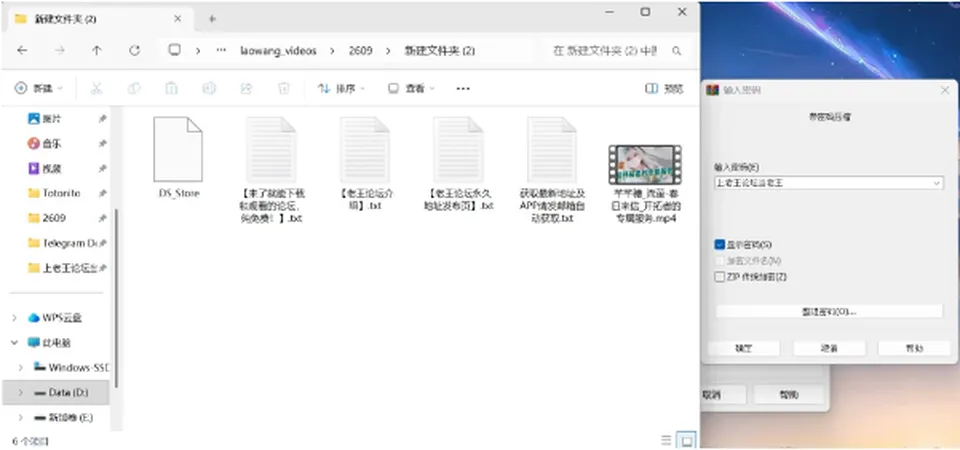Click the WinRAR icon in password dialog
960x450 pixels.
712,90
